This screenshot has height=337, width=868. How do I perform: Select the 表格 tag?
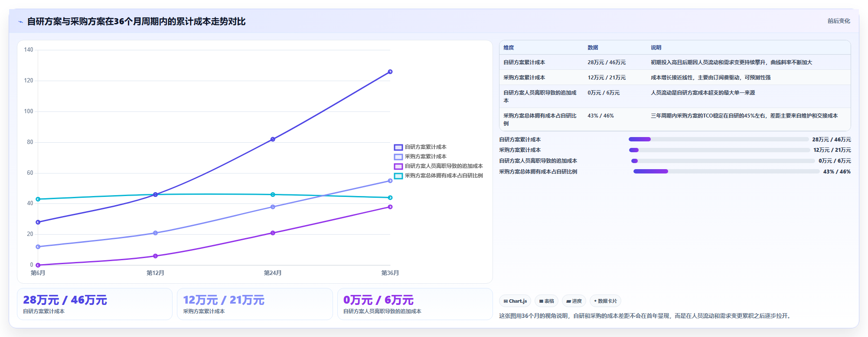click(546, 301)
